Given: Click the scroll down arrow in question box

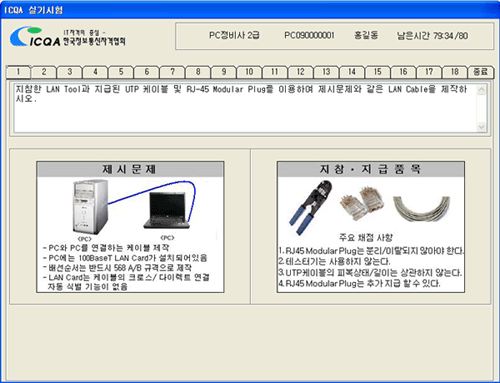Looking at the screenshot, I should coord(481,127).
